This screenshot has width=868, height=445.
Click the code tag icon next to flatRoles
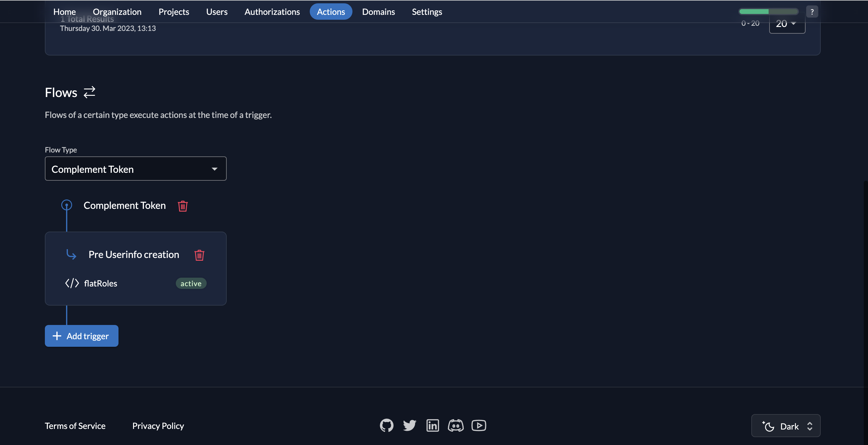coord(72,283)
